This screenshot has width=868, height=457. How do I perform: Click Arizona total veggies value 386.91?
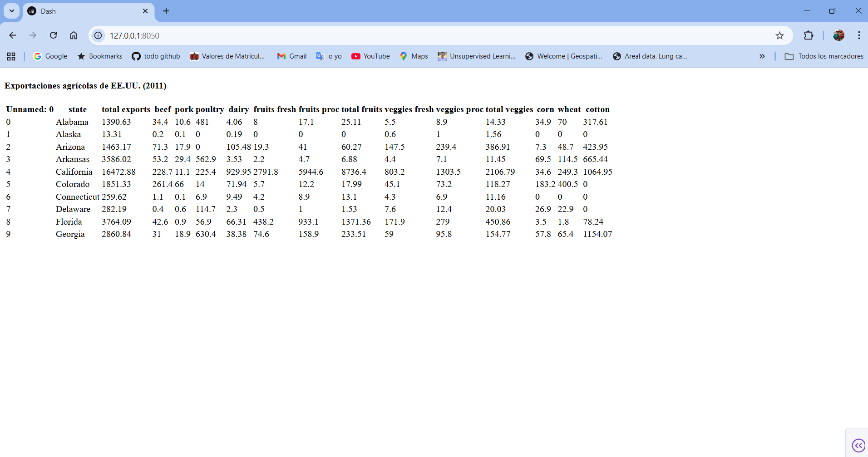498,147
